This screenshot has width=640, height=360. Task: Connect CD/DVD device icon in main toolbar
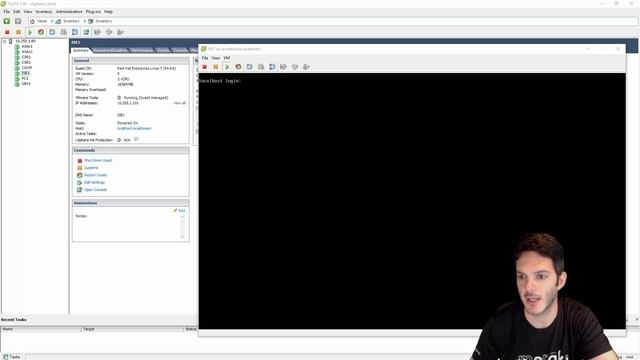pos(109,32)
